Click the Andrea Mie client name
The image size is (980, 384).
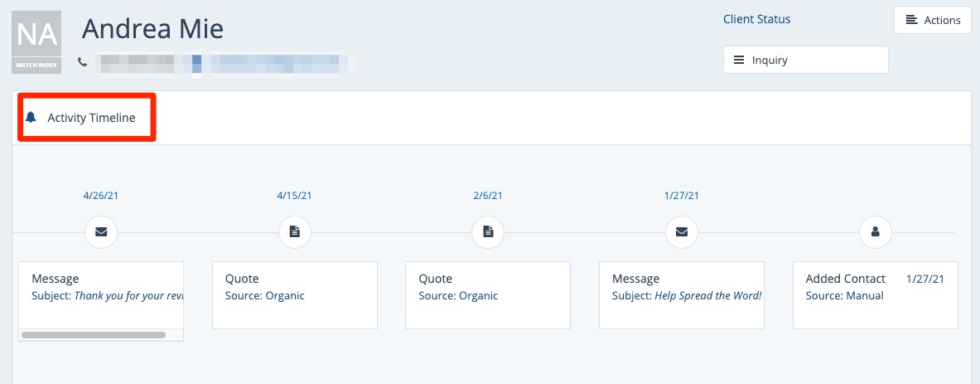(x=152, y=30)
